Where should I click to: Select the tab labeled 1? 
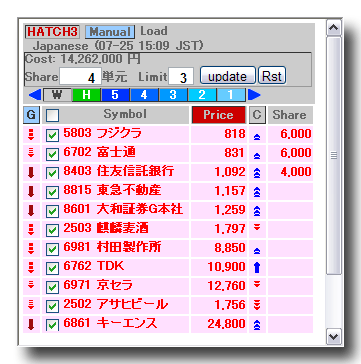coord(231,95)
